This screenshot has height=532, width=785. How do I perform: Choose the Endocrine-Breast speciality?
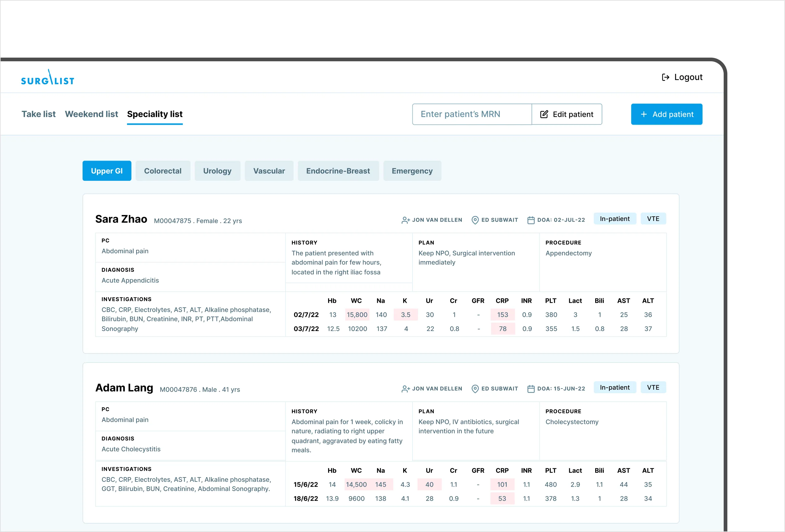pos(338,171)
